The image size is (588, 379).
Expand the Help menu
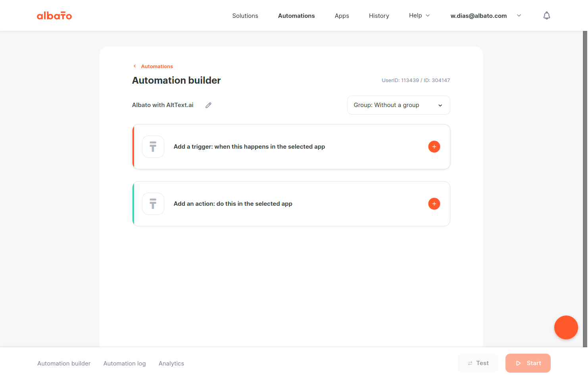(419, 15)
